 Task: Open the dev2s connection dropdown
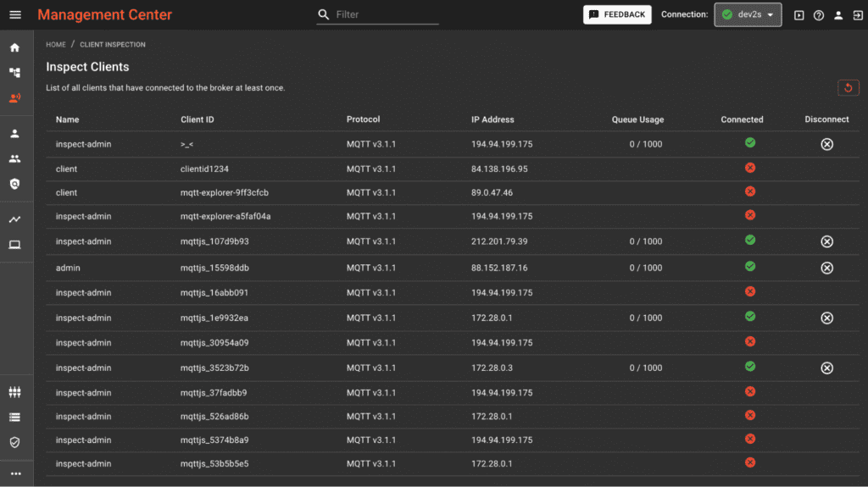[x=748, y=14]
